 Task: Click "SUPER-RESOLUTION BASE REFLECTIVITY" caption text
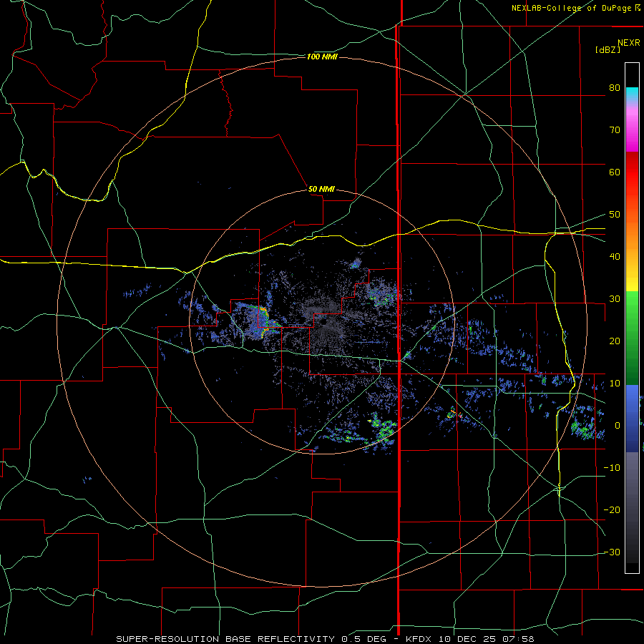coord(225,639)
